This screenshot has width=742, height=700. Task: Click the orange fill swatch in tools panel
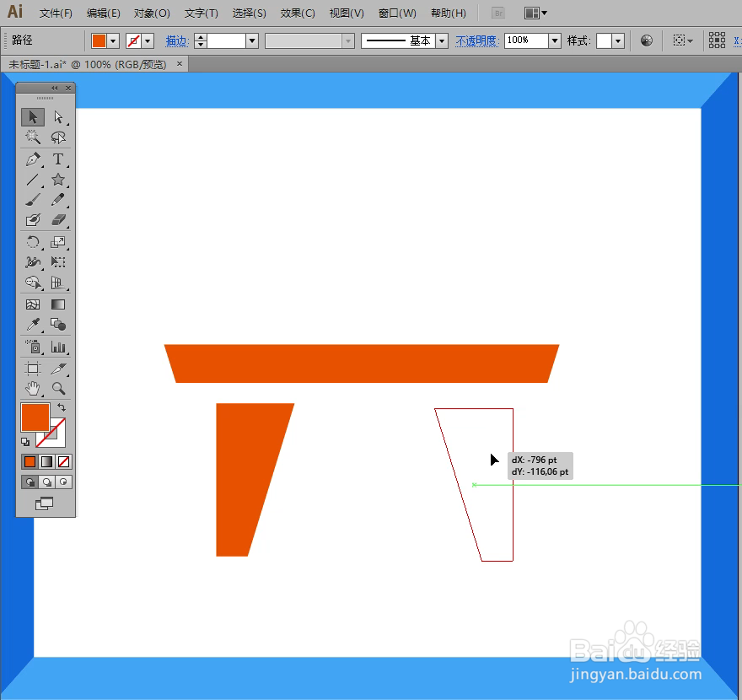point(35,417)
